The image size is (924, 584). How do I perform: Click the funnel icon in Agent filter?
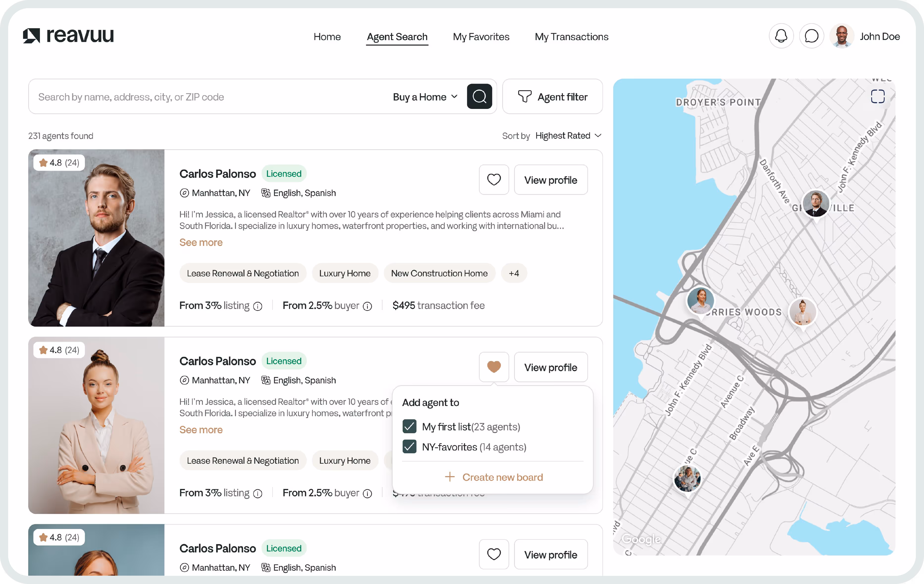[x=524, y=96]
